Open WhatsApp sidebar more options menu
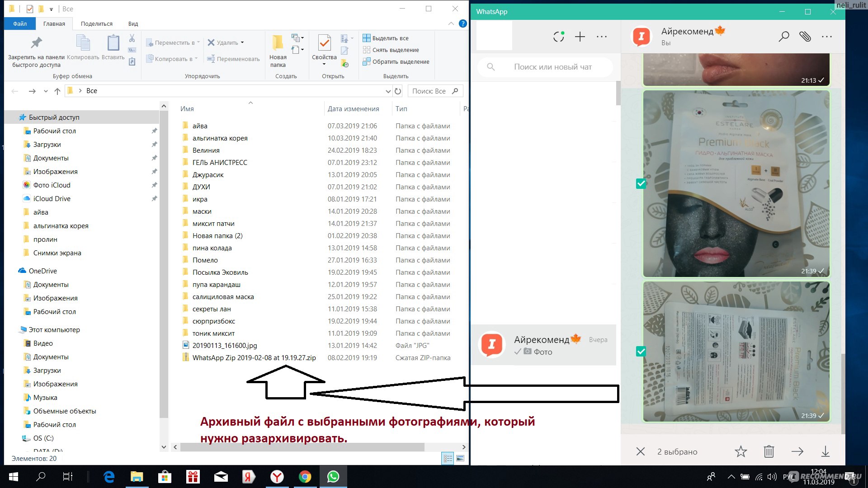868x488 pixels. (x=602, y=37)
